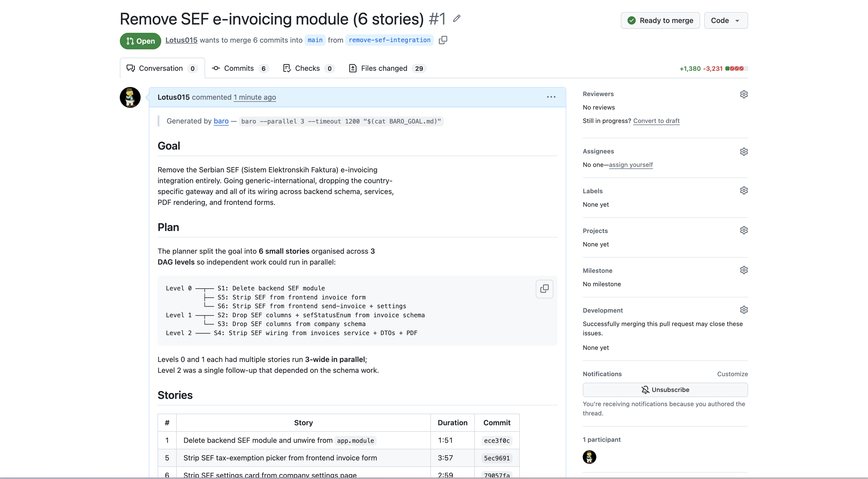
Task: Open the baro link
Action: pos(221,121)
